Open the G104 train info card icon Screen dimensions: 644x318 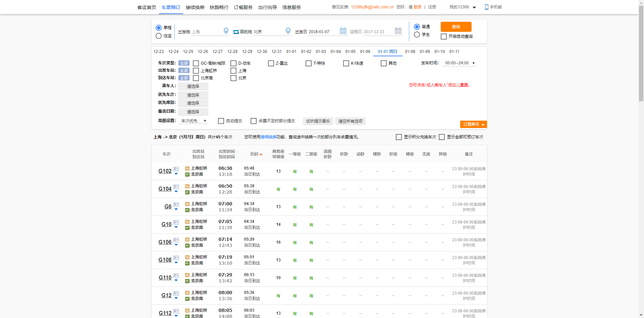click(x=176, y=187)
